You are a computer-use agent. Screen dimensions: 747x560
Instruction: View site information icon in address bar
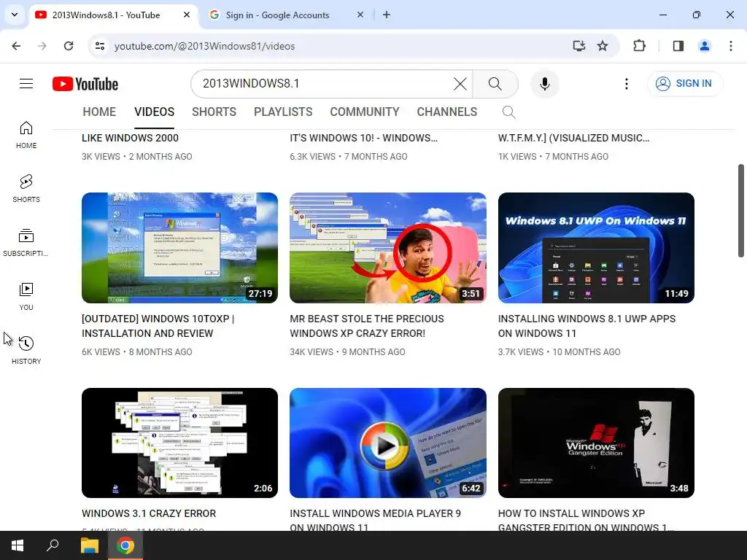(100, 46)
